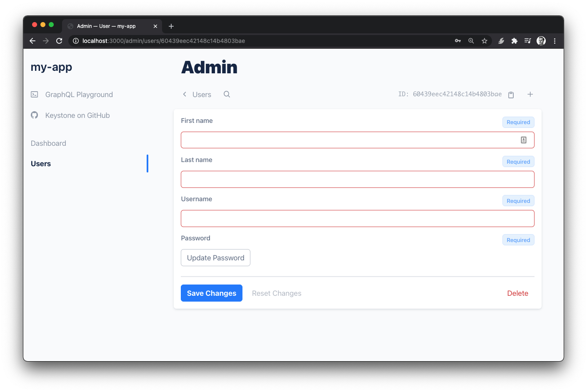Open the GraphQL Playground link
This screenshot has height=392, width=587.
pyautogui.click(x=79, y=95)
